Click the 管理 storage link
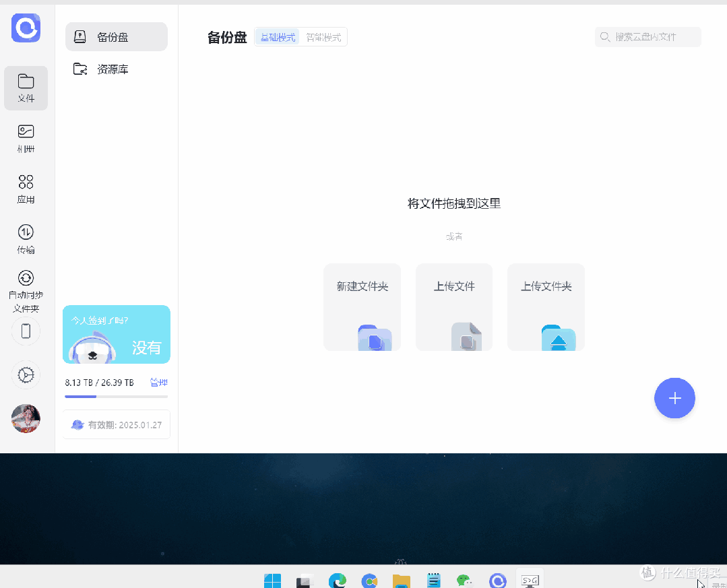Viewport: 727px width, 588px height. (x=158, y=383)
